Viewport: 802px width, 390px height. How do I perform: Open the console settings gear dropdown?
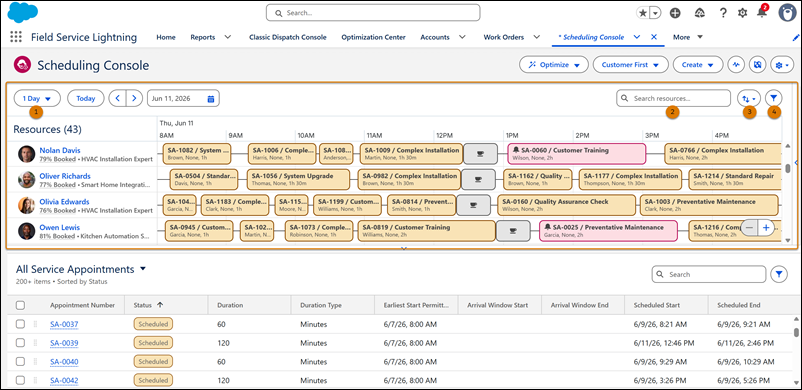pos(782,65)
